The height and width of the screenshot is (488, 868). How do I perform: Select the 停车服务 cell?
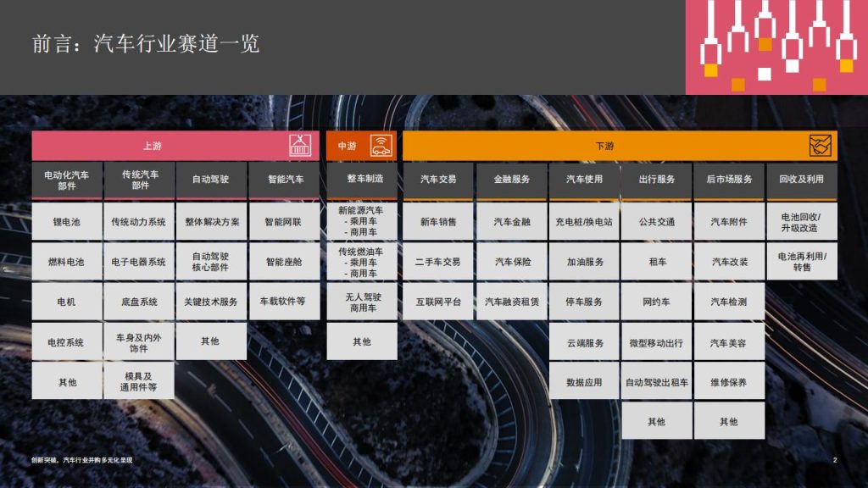click(584, 302)
